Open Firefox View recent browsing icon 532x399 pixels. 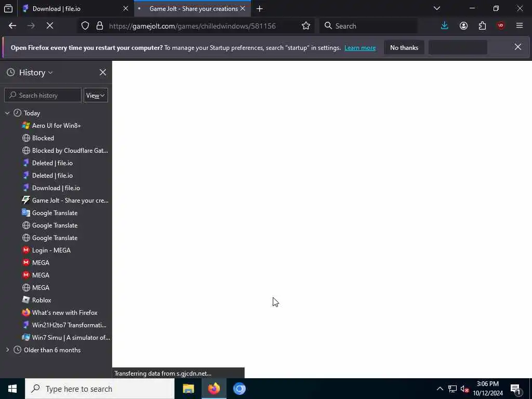tap(8, 8)
